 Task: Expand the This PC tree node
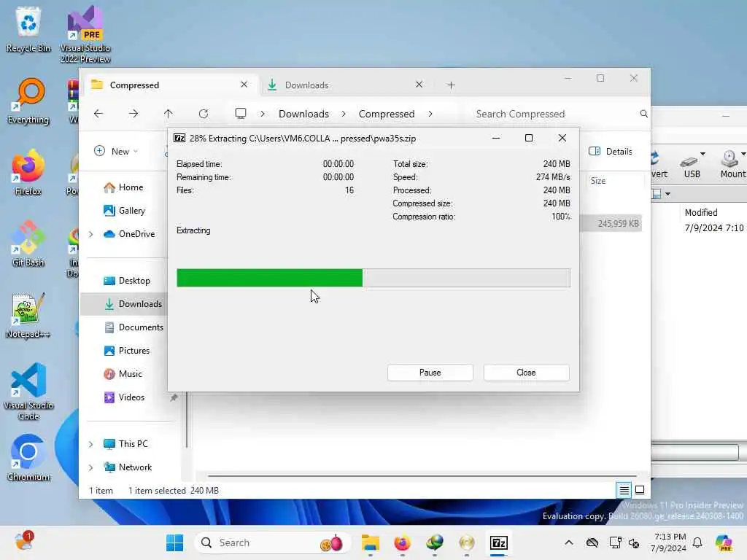click(91, 444)
